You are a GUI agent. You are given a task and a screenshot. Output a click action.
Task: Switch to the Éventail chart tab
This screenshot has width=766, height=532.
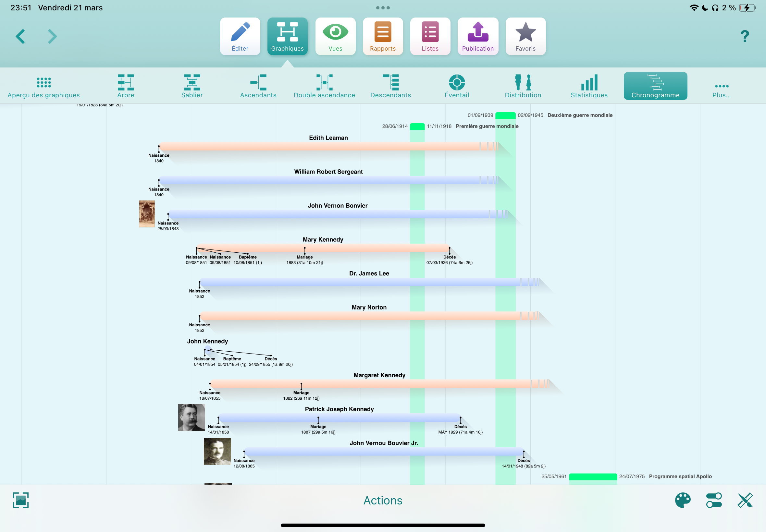(x=457, y=86)
